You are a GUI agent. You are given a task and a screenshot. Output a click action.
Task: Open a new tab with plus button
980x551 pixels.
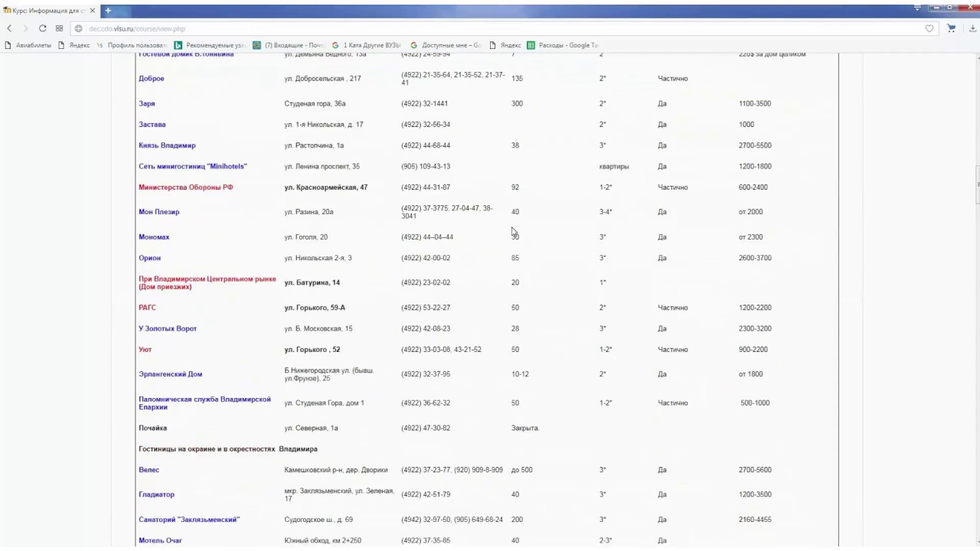108,11
